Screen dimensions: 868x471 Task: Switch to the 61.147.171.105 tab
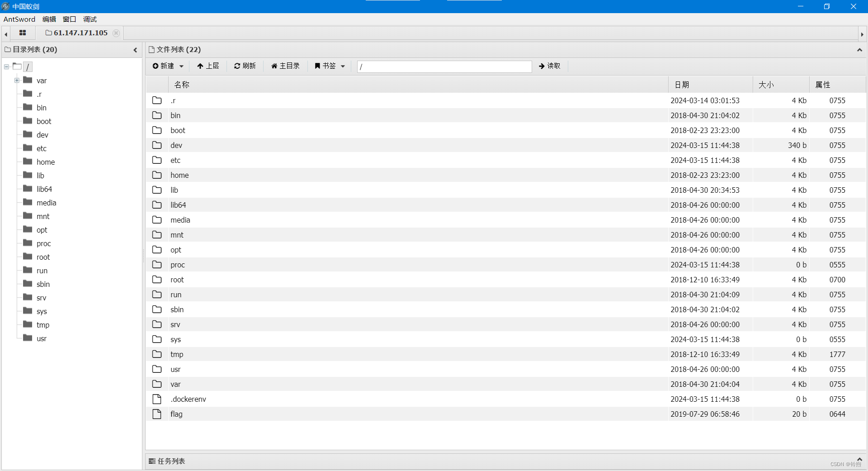click(76, 33)
